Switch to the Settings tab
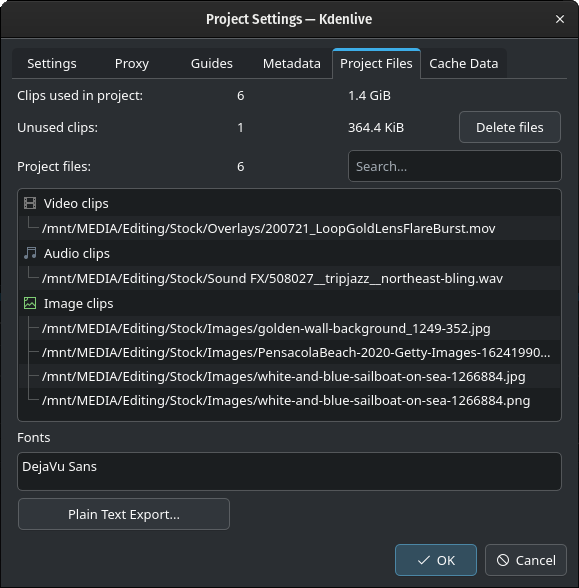579x588 pixels. [52, 63]
